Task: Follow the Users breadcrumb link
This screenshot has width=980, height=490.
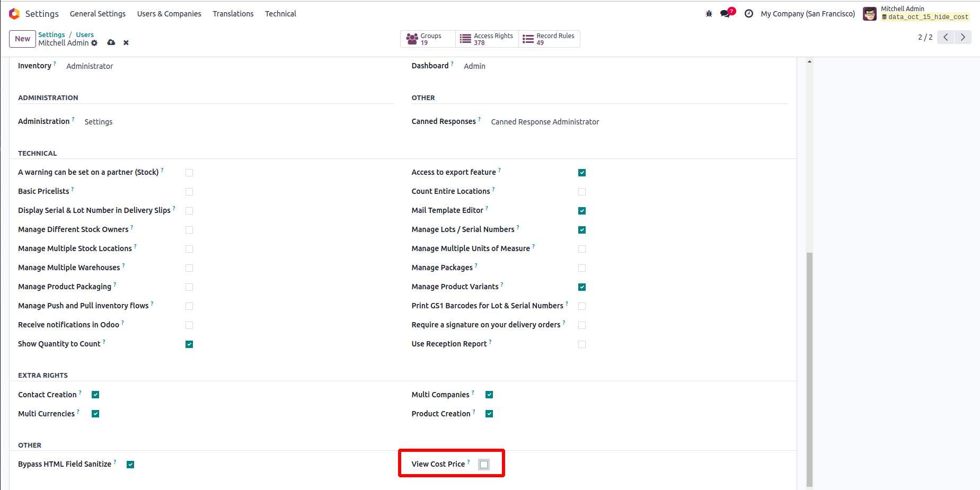Action: point(85,35)
